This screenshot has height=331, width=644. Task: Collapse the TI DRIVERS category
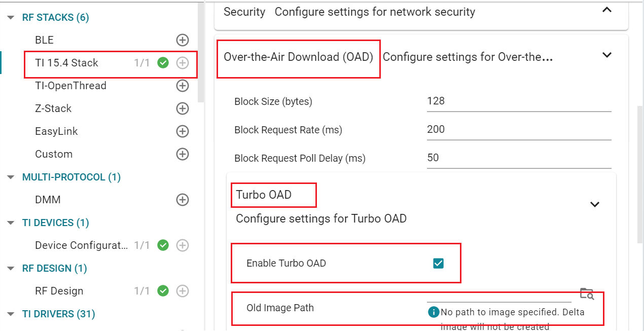tap(11, 314)
